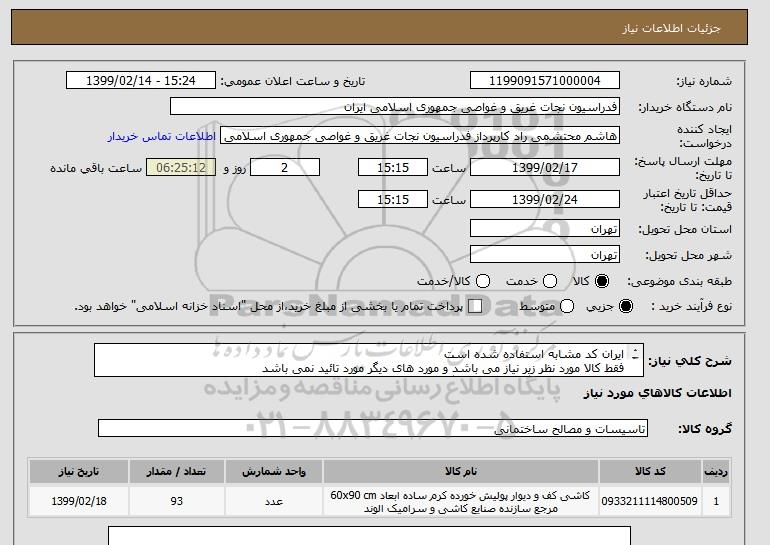Screen dimensions: 770x545
Task: Click the اطلاعات کالاهای مورد نیاز section heading
Action: pyautogui.click(x=658, y=393)
